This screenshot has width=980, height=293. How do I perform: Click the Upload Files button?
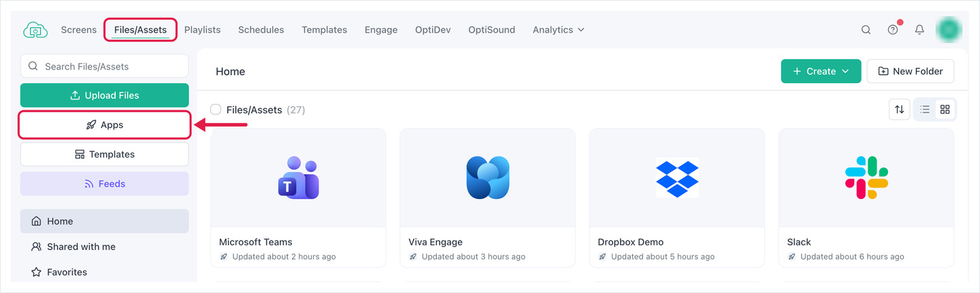[x=104, y=95]
